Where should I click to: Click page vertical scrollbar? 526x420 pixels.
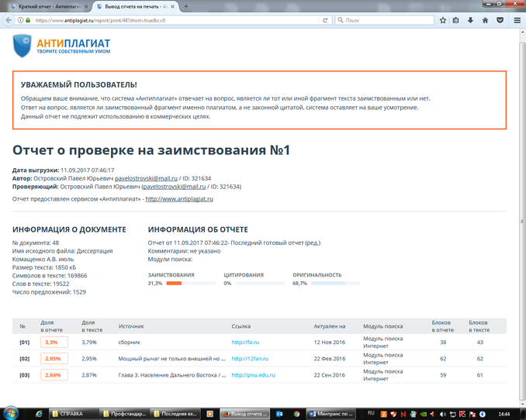(x=523, y=221)
